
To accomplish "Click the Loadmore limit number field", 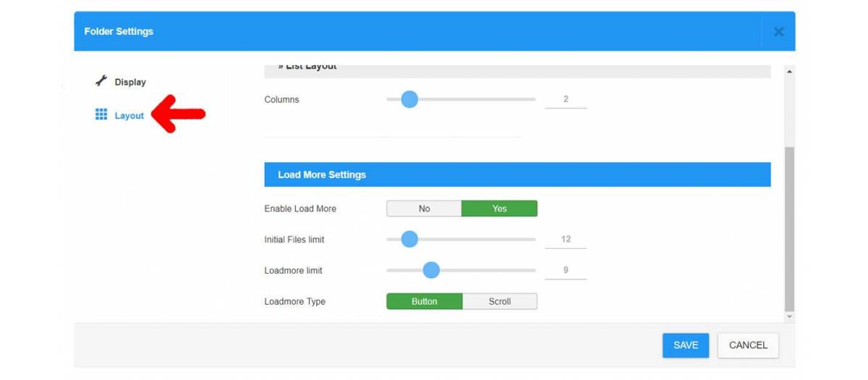I will click(x=566, y=270).
